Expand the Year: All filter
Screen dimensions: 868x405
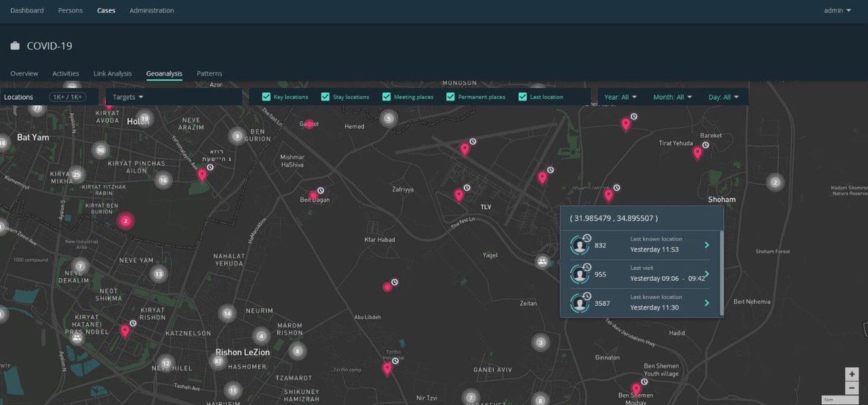click(x=620, y=97)
